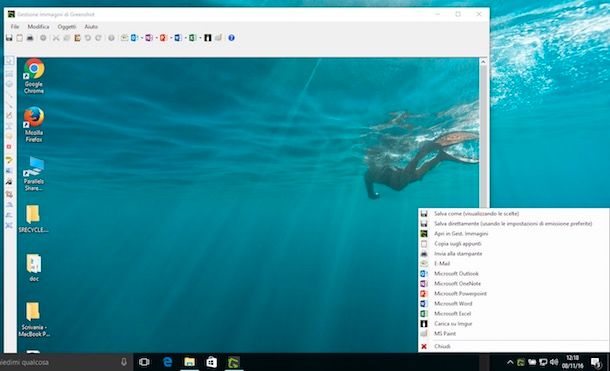610x371 pixels.
Task: Choose Microsoft Powerpoint in popup menu
Action: click(x=514, y=294)
